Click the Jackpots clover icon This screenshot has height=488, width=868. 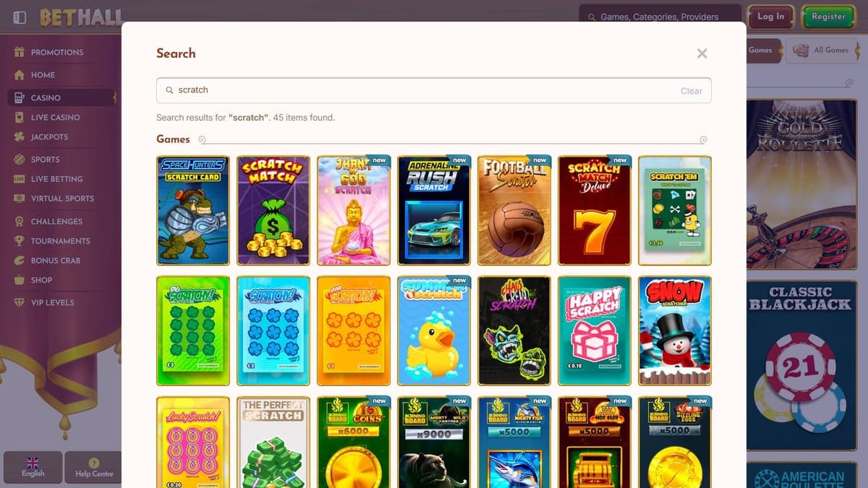19,137
